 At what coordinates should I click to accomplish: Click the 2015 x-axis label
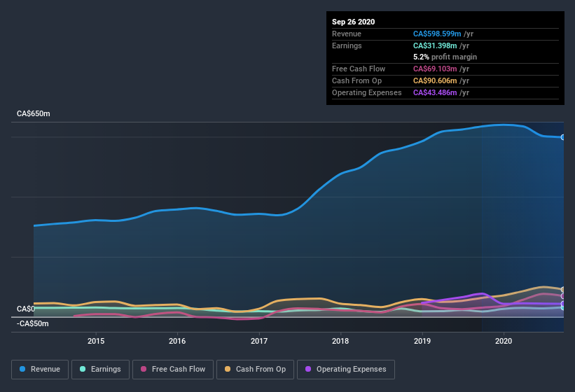coord(96,341)
